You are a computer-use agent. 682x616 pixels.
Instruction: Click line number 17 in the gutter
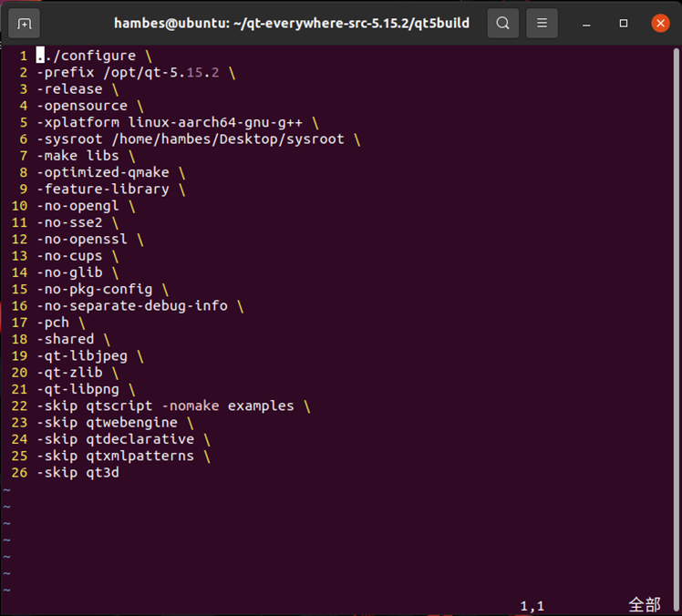pos(19,323)
